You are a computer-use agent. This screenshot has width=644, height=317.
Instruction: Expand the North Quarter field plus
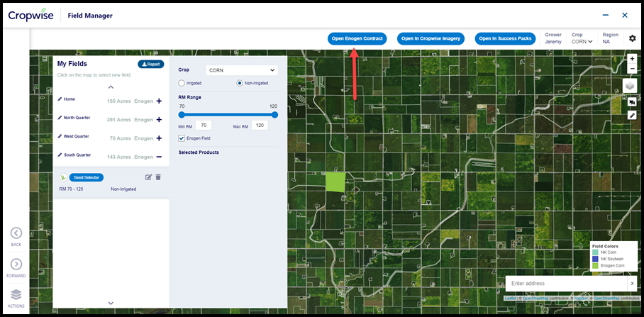click(x=159, y=119)
